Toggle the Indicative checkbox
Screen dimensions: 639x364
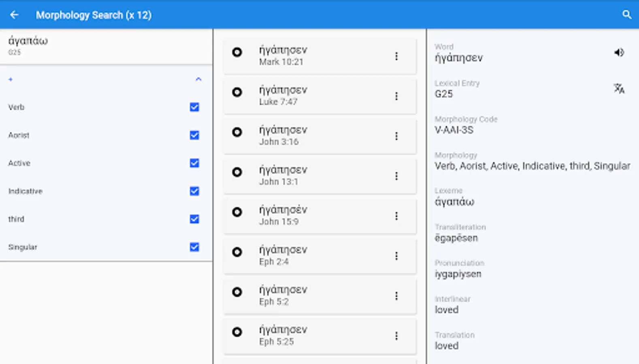(194, 191)
